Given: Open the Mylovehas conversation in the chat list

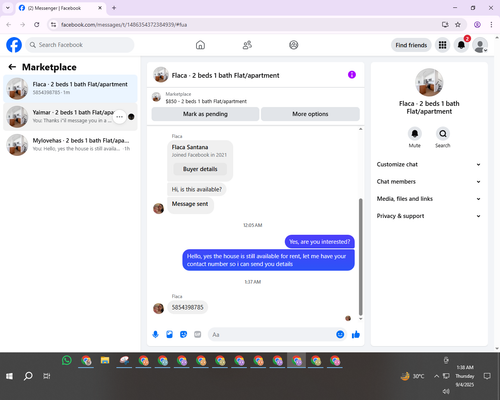Looking at the screenshot, I should point(70,145).
